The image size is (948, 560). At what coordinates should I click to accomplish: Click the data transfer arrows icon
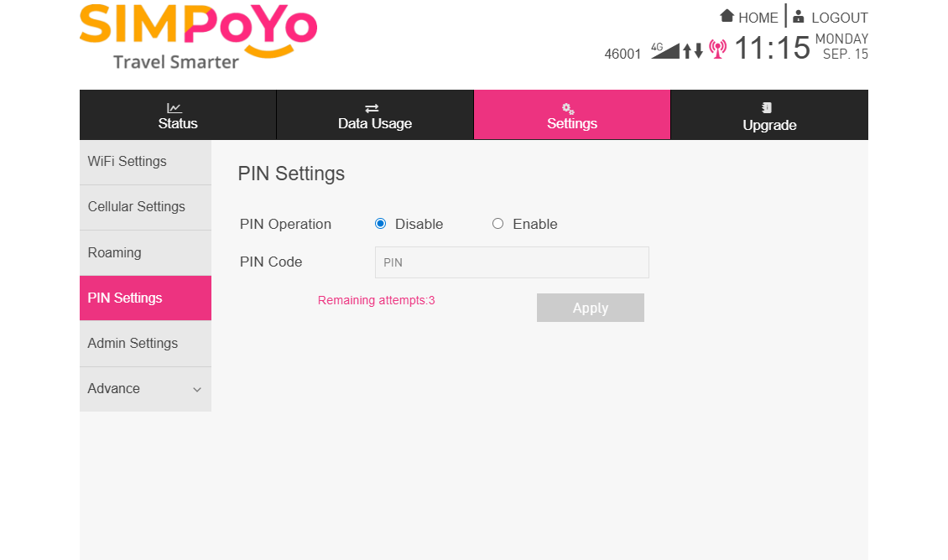coord(693,51)
